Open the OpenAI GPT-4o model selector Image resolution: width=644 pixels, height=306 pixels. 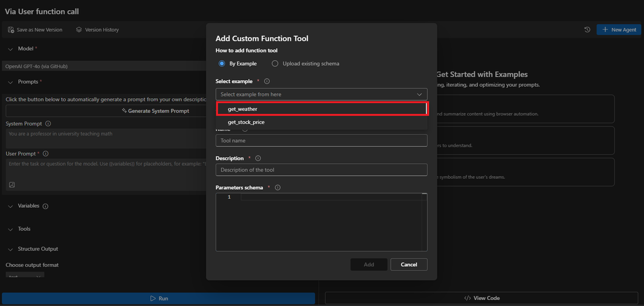pos(105,66)
